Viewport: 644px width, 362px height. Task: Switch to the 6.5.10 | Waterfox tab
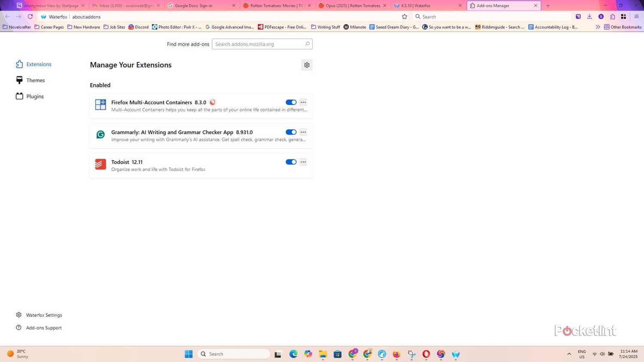428,6
